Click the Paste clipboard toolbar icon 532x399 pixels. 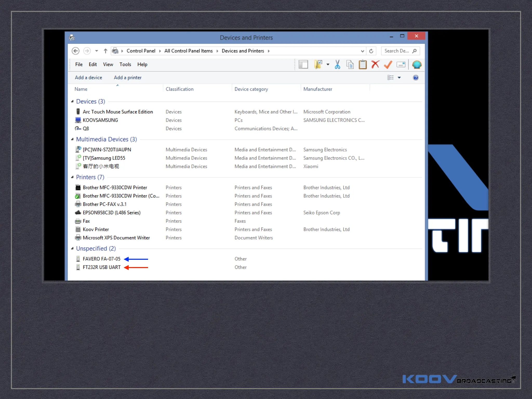click(363, 64)
